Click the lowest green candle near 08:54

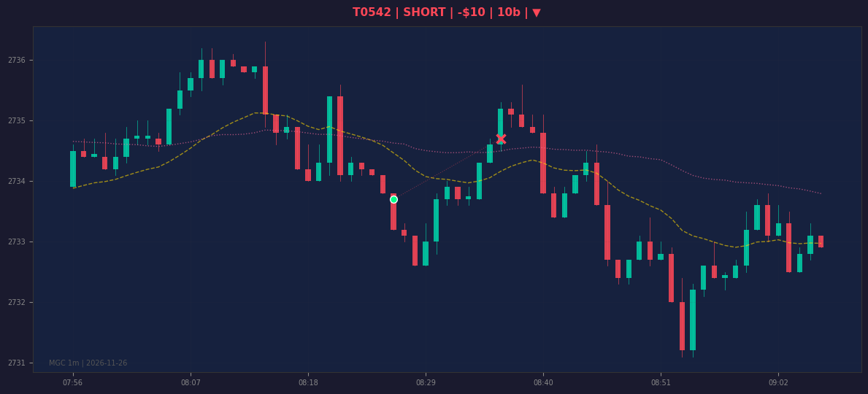(693, 320)
